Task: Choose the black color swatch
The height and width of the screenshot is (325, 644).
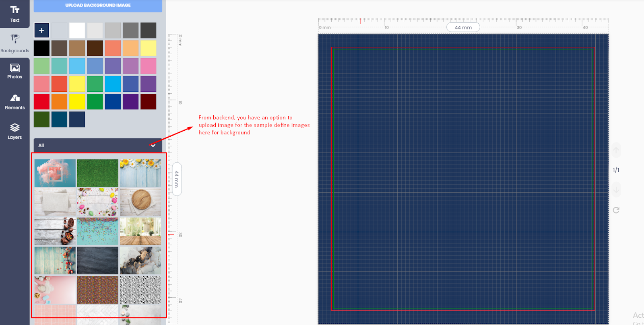Action: (x=41, y=48)
